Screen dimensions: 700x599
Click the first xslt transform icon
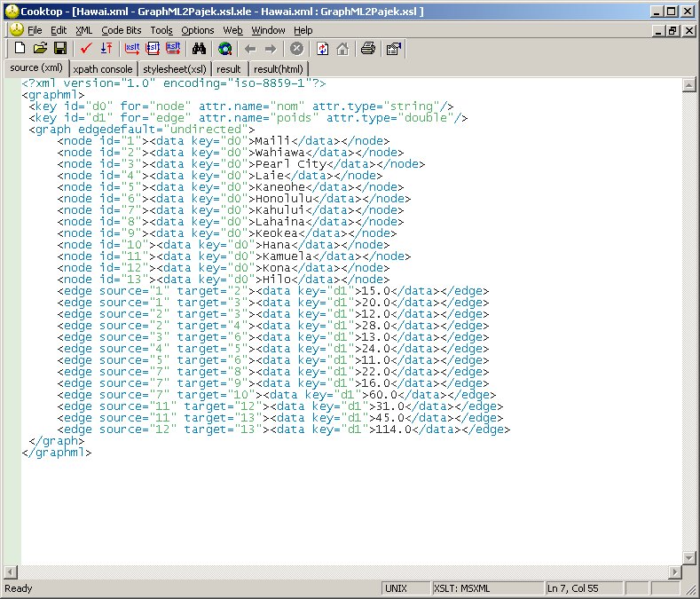pos(132,49)
